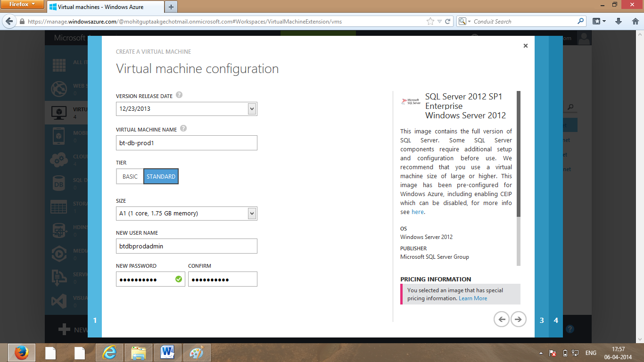644x362 pixels.
Task: Open All Items icon in Azure sidebar
Action: click(x=59, y=66)
